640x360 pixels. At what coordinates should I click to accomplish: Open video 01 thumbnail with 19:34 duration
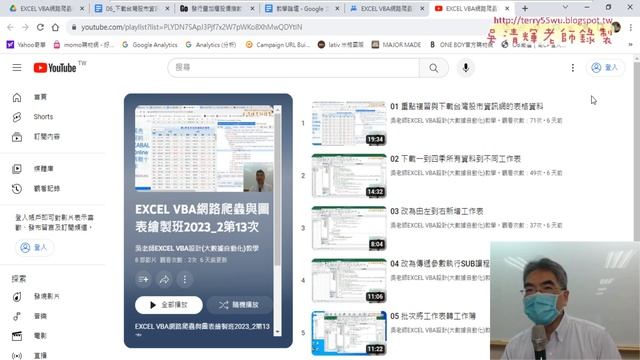pyautogui.click(x=349, y=123)
